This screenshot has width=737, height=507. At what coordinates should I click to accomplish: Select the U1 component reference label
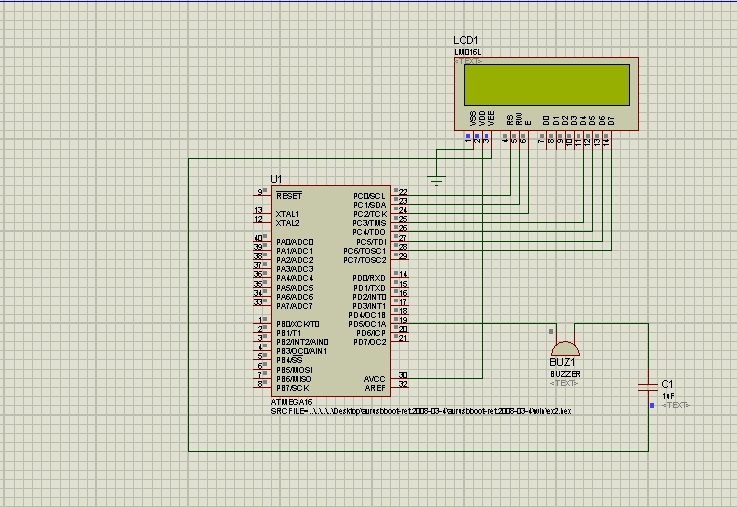276,179
